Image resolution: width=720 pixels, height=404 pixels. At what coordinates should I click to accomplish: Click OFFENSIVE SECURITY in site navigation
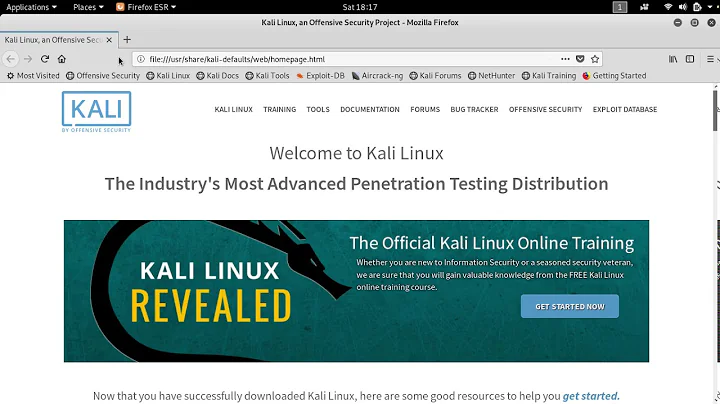click(546, 109)
